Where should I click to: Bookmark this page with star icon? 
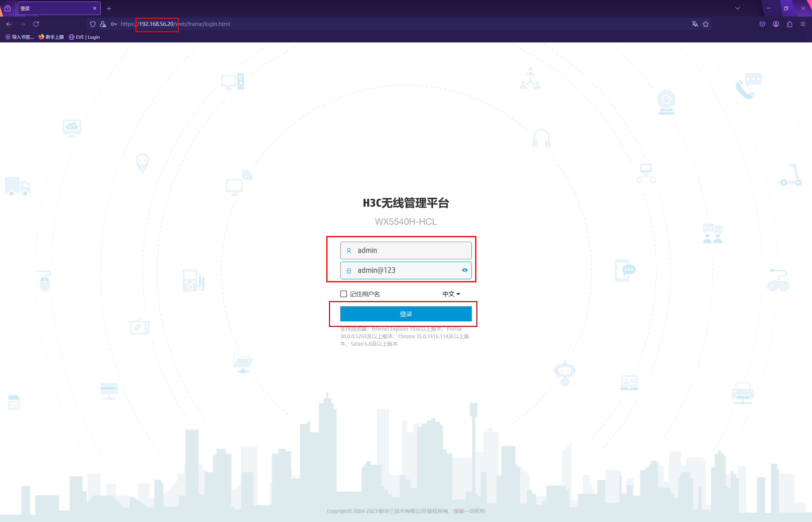pos(706,24)
